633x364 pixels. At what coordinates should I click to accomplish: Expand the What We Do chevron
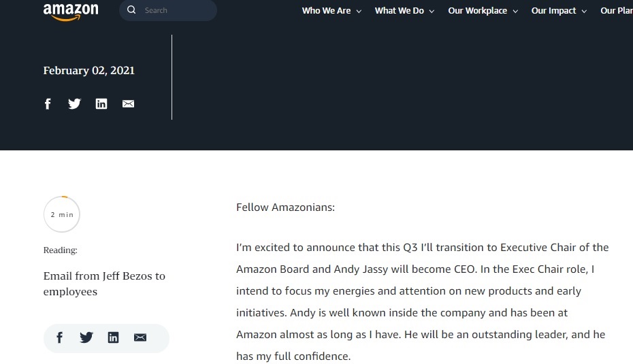coord(432,12)
